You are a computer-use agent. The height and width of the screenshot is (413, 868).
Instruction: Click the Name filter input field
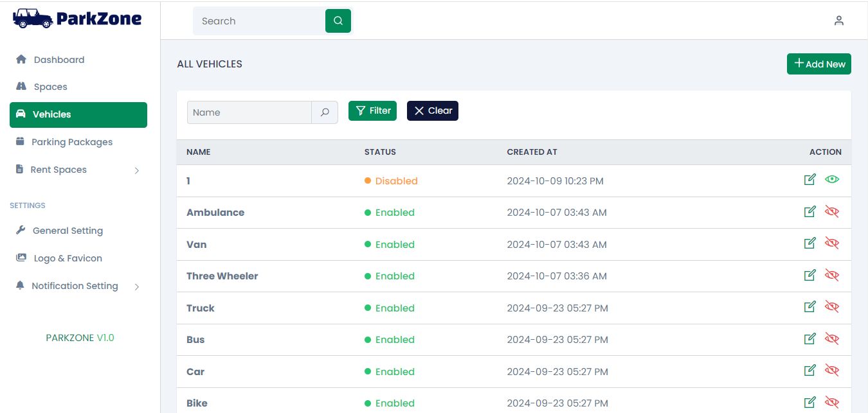tap(249, 112)
